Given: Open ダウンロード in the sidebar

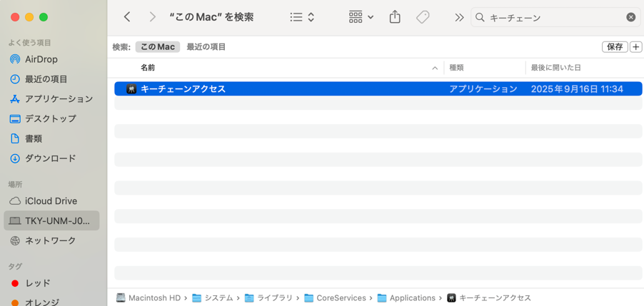Looking at the screenshot, I should [x=51, y=158].
